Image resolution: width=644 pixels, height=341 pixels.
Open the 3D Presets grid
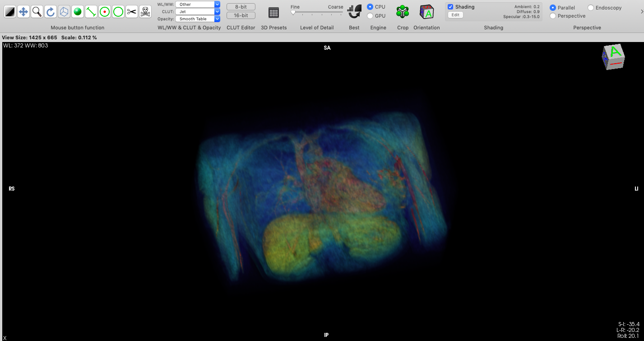point(273,13)
